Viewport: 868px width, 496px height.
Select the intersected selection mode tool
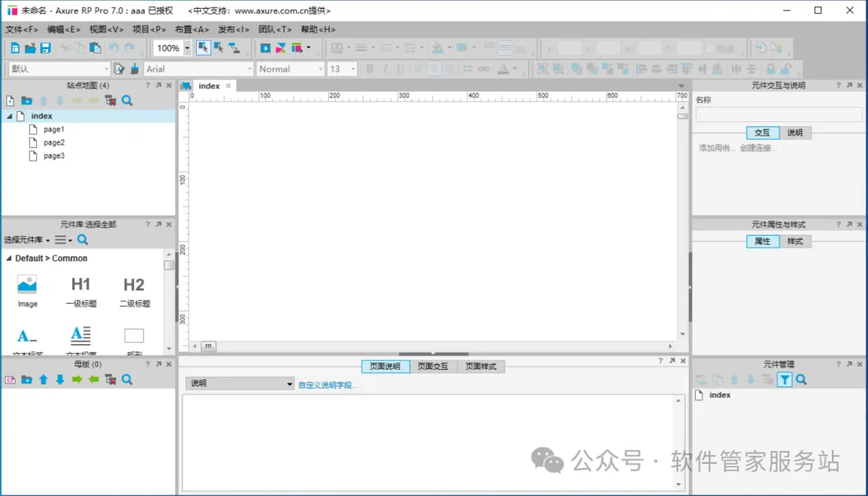coord(203,48)
